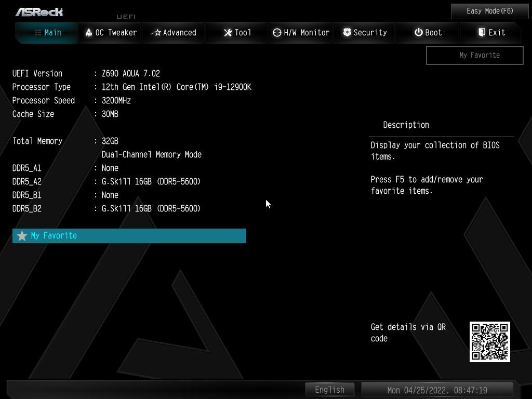Click the 'Get details via QR code' text
Screen dimensions: 532x399
408,333
